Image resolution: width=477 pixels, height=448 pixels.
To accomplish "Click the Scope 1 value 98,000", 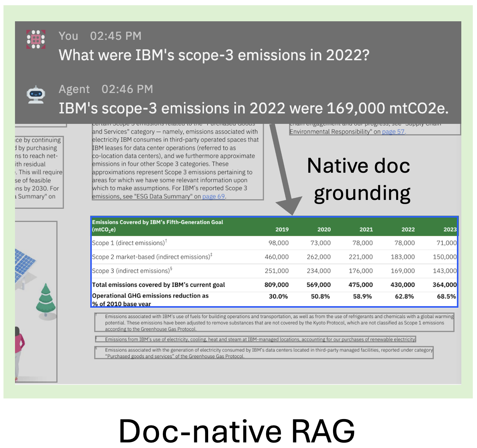I will pyautogui.click(x=279, y=243).
